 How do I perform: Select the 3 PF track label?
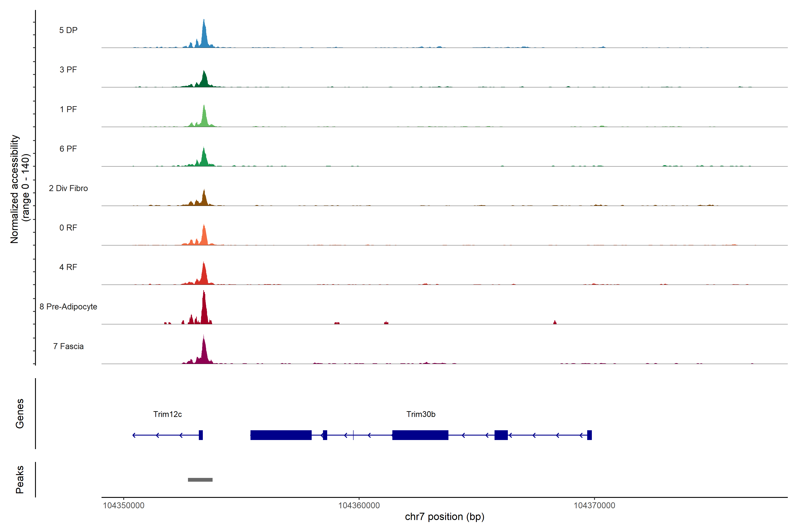click(68, 70)
